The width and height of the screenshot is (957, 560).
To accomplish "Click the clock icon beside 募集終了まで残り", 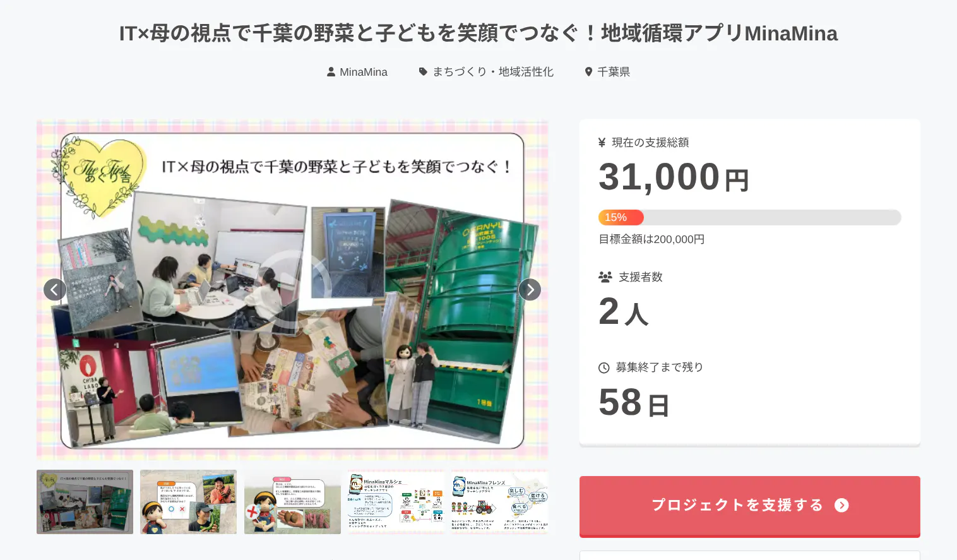I will (x=604, y=367).
